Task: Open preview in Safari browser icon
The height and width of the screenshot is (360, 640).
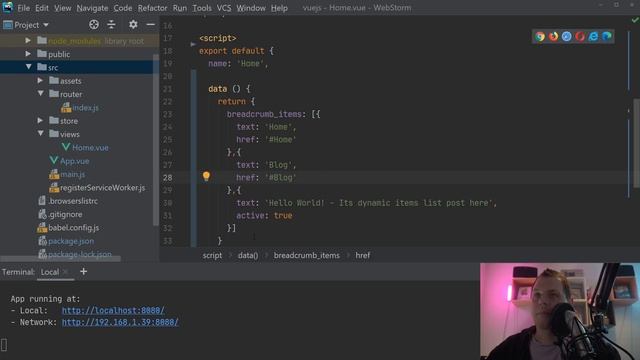Action: [x=567, y=36]
